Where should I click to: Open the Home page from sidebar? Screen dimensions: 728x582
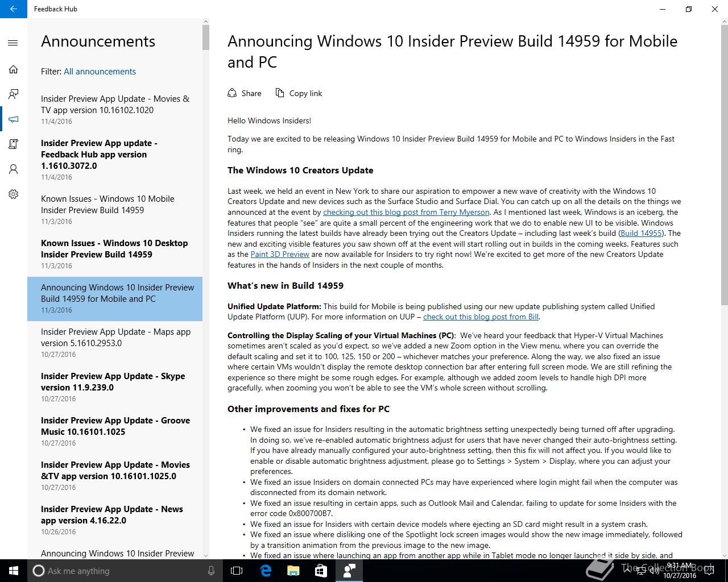coord(13,69)
